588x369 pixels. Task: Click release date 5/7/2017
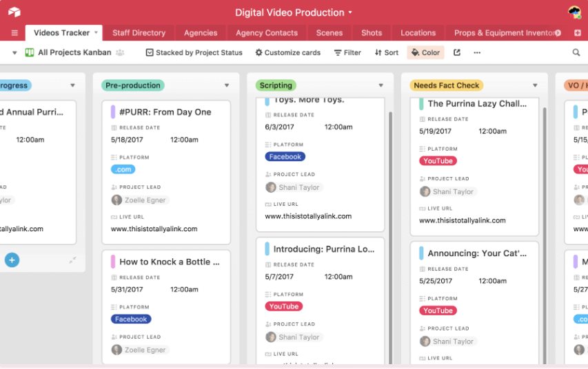pyautogui.click(x=279, y=277)
